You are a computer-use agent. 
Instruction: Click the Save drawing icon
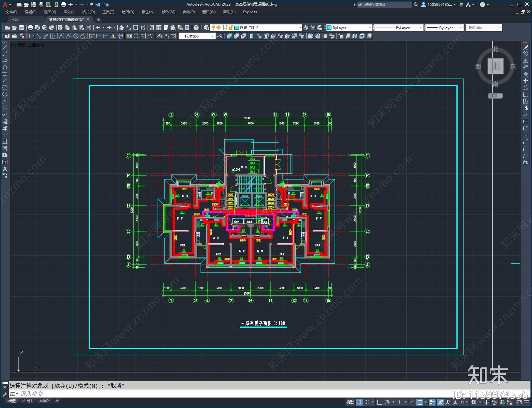pyautogui.click(x=22, y=28)
